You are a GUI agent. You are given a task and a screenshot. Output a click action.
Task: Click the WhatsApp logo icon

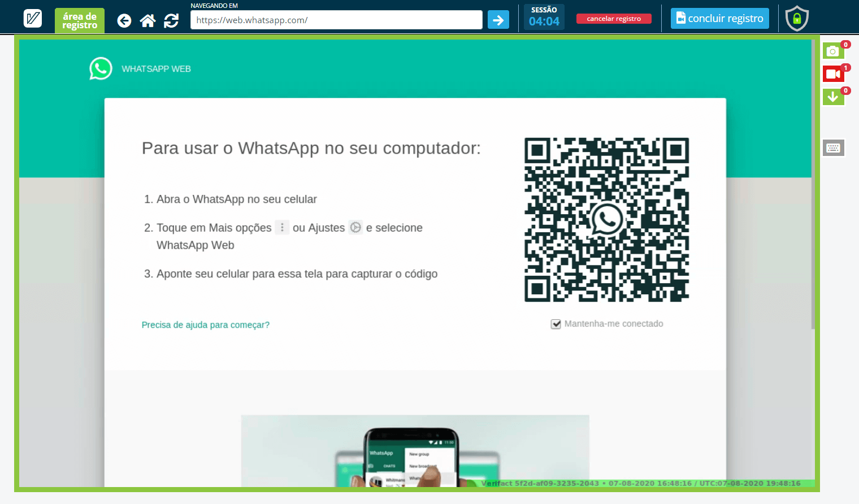(101, 68)
